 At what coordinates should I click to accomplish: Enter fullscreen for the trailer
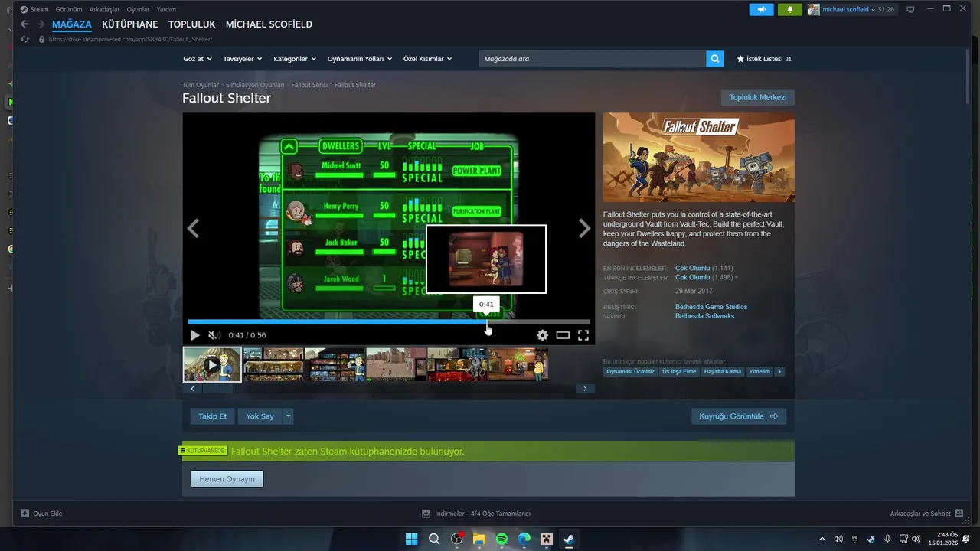(583, 335)
